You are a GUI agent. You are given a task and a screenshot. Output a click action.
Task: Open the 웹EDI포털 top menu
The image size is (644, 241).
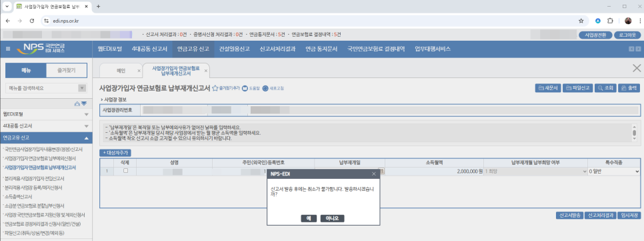click(x=110, y=49)
